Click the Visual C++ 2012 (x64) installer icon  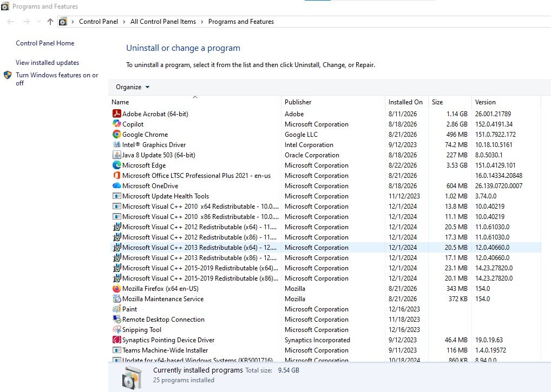click(117, 227)
